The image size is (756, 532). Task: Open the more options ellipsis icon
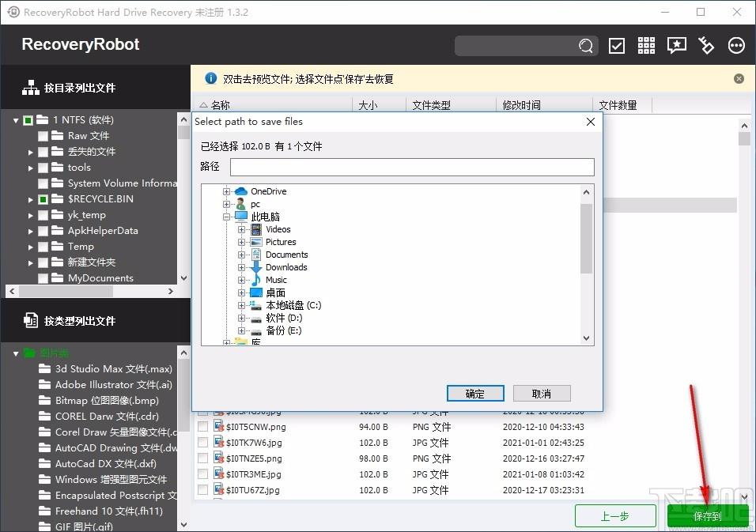[x=736, y=45]
